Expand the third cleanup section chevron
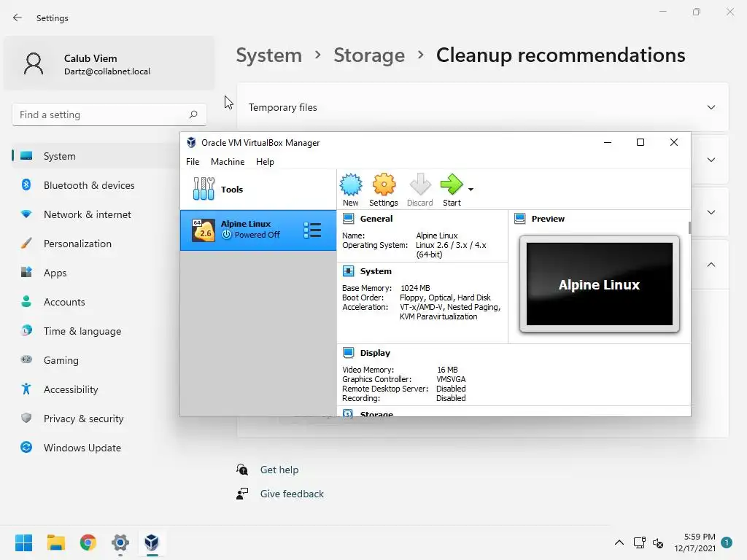Screen dimensions: 747x560 pyautogui.click(x=711, y=212)
